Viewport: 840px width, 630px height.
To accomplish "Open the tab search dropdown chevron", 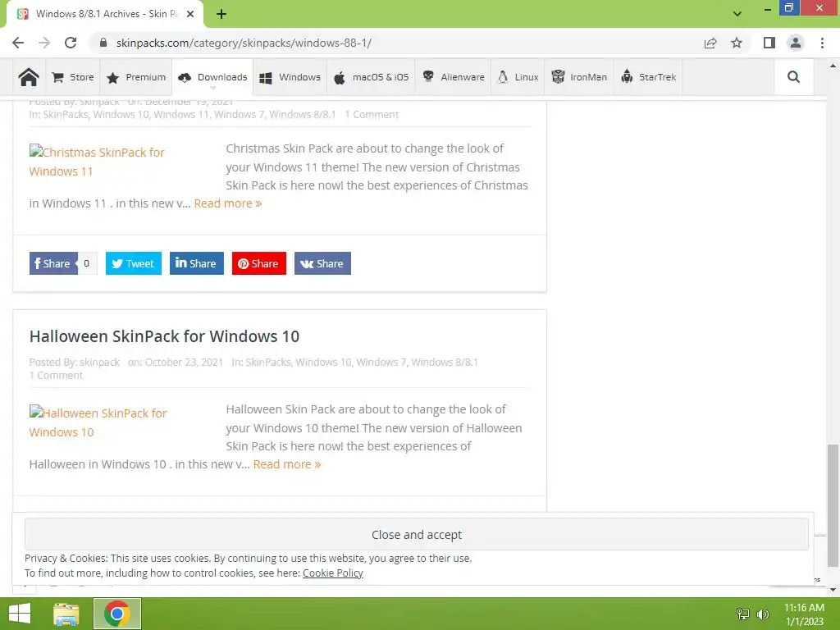I will pos(737,14).
